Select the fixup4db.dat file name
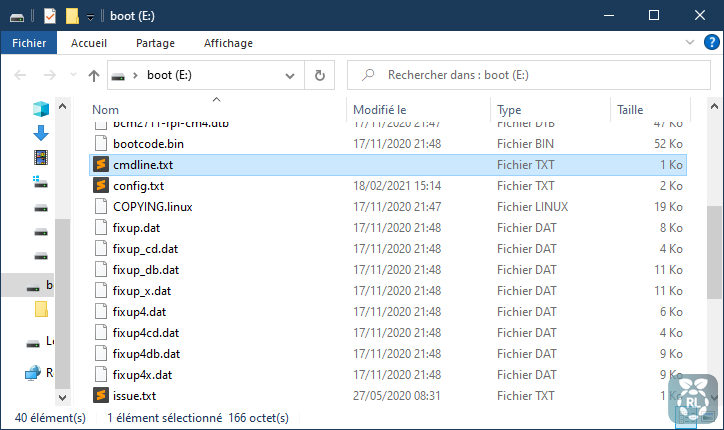Viewport: 724px width, 430px height. pos(146,354)
